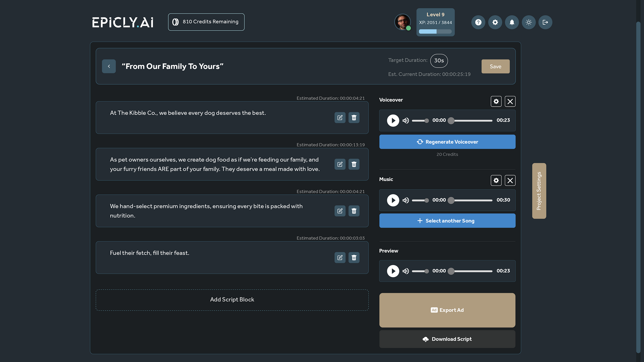Click Download Script button
Viewport: 644px width, 362px height.
[447, 339]
